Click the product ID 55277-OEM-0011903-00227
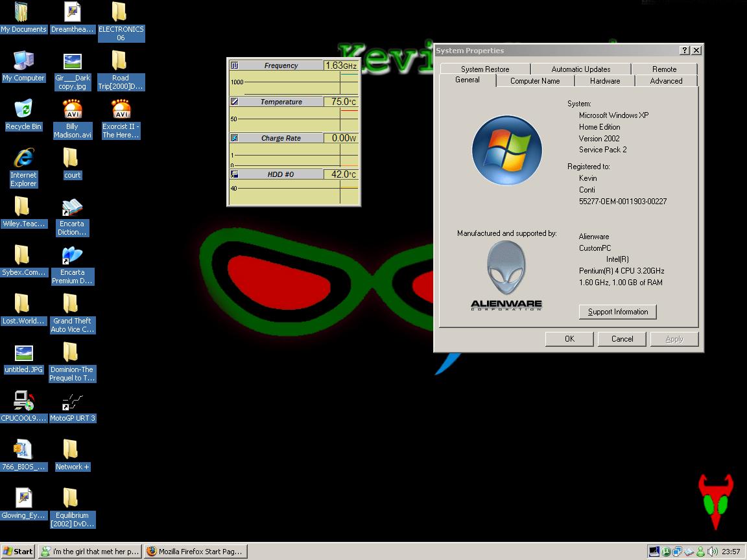The width and height of the screenshot is (747, 560). (622, 202)
